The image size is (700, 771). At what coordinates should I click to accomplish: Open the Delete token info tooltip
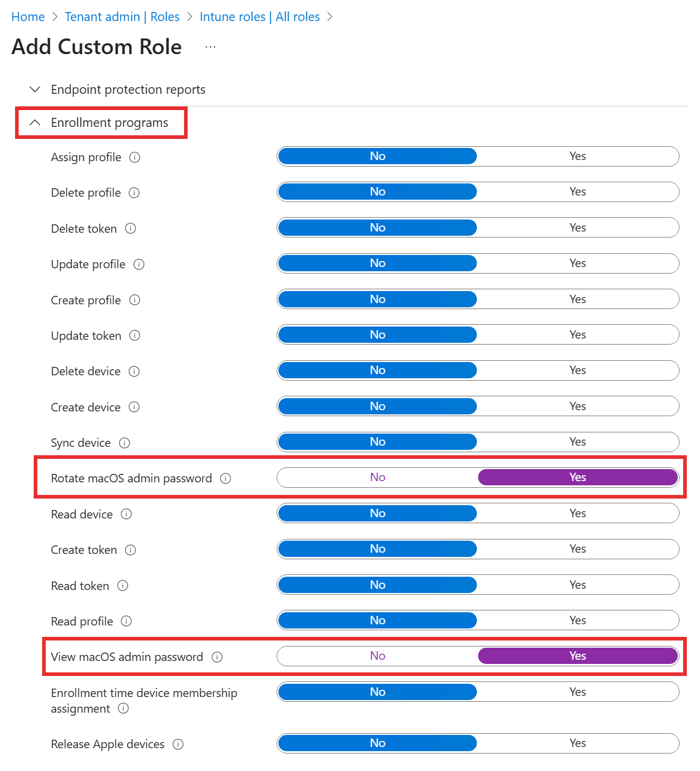130,229
